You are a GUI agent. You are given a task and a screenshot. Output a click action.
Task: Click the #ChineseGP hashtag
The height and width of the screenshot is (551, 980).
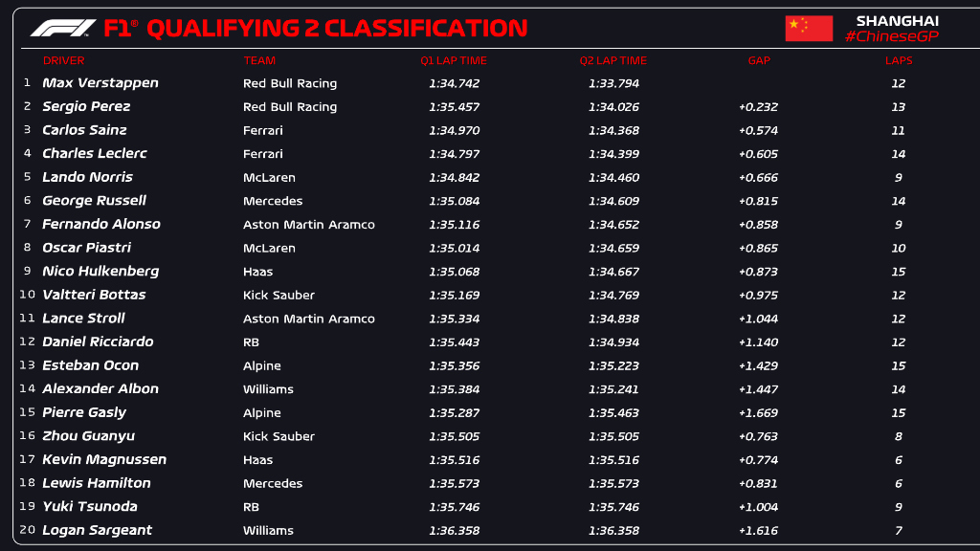click(891, 36)
